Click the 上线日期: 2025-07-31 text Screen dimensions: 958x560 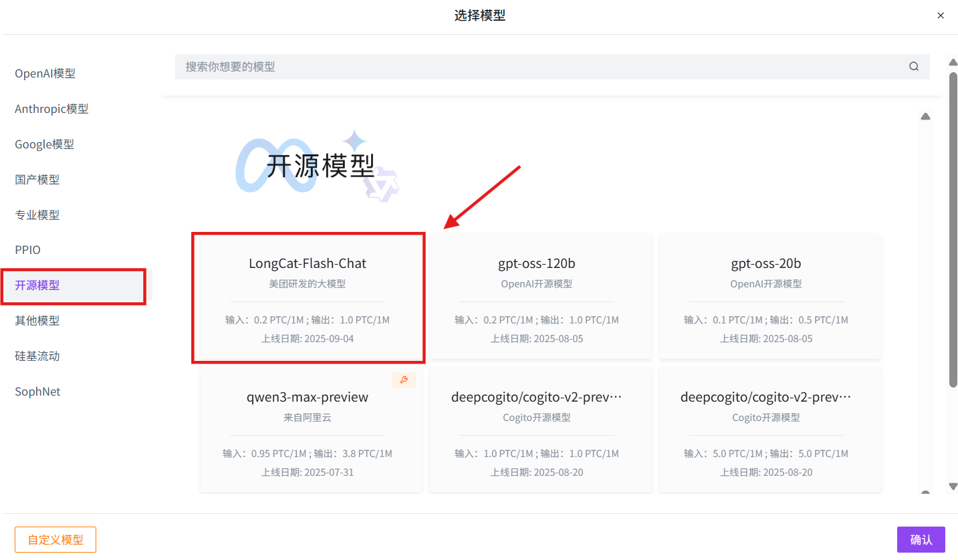pyautogui.click(x=308, y=472)
